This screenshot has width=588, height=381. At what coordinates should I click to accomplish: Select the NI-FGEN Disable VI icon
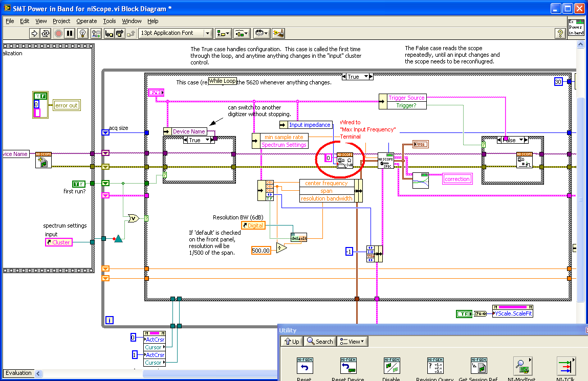(391, 366)
